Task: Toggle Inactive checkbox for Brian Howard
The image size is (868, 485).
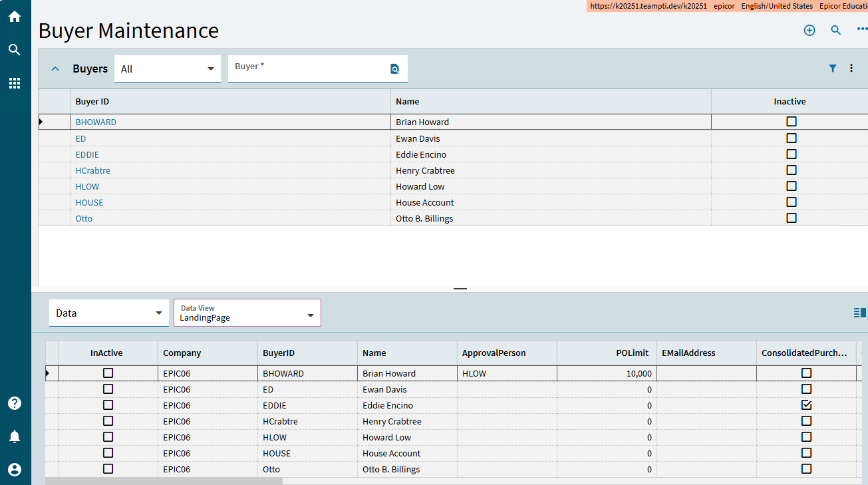Action: click(791, 122)
